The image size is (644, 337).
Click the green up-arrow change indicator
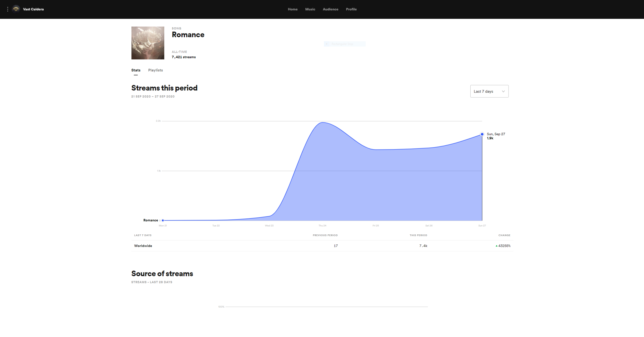tap(496, 246)
